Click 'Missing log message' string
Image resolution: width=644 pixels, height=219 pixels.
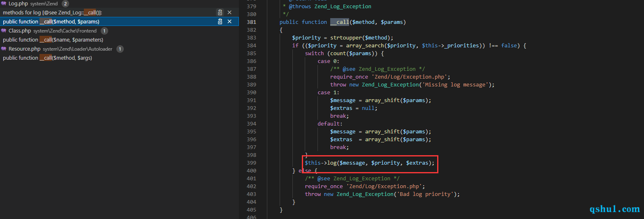point(455,85)
